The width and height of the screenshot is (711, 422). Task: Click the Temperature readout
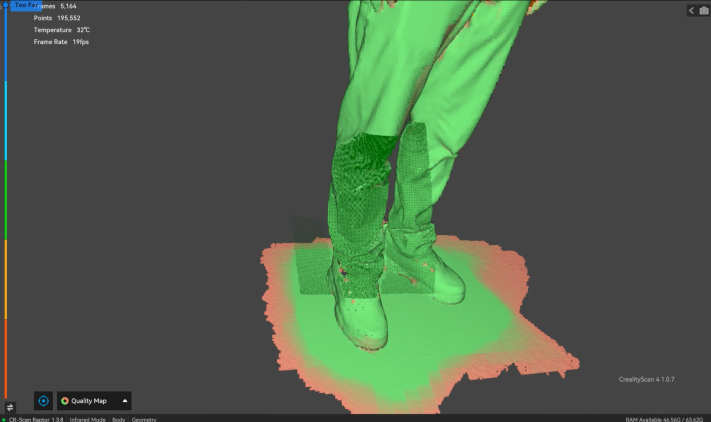click(62, 30)
